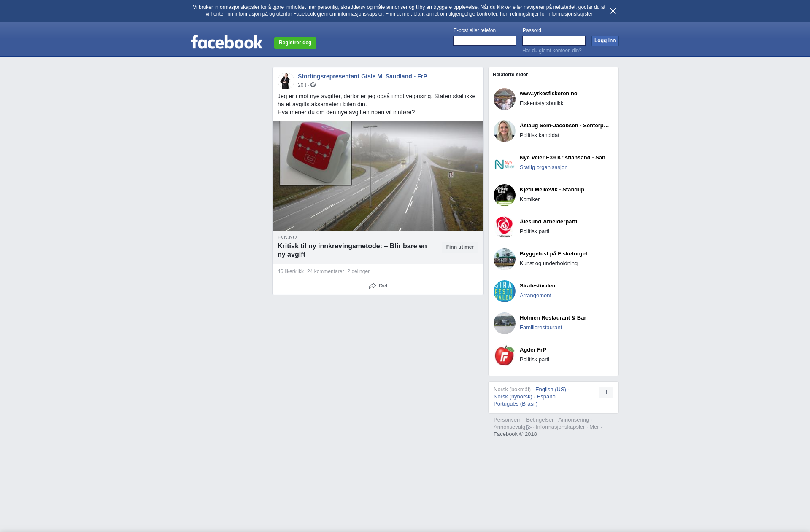810x532 pixels.
Task: Click the AdChoices triangle icon
Action: click(x=529, y=427)
